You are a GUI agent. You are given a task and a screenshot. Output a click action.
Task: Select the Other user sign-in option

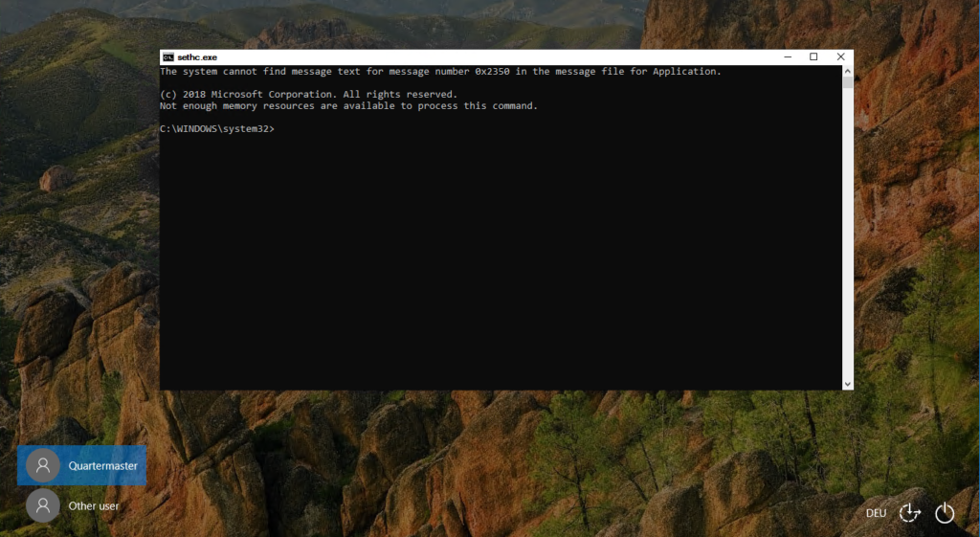[x=82, y=505]
